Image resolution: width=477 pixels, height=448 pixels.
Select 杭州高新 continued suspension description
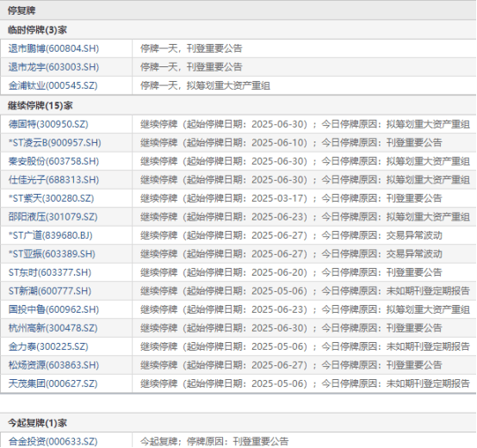coord(291,328)
